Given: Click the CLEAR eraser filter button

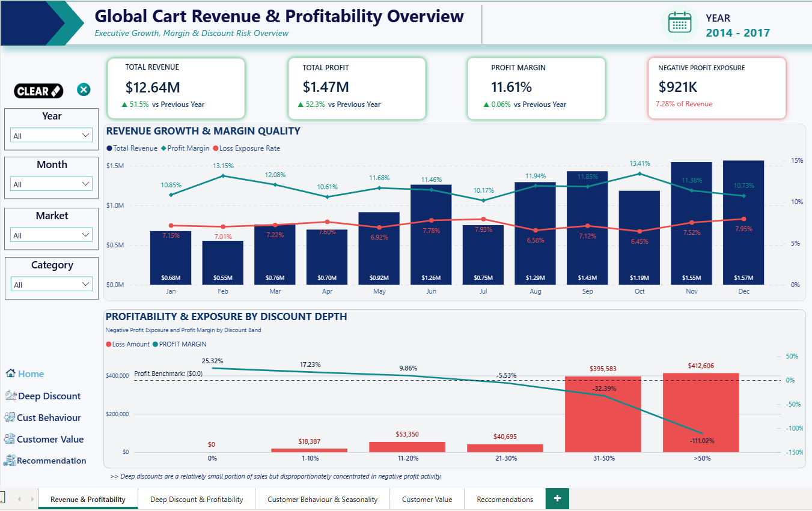Looking at the screenshot, I should 38,91.
